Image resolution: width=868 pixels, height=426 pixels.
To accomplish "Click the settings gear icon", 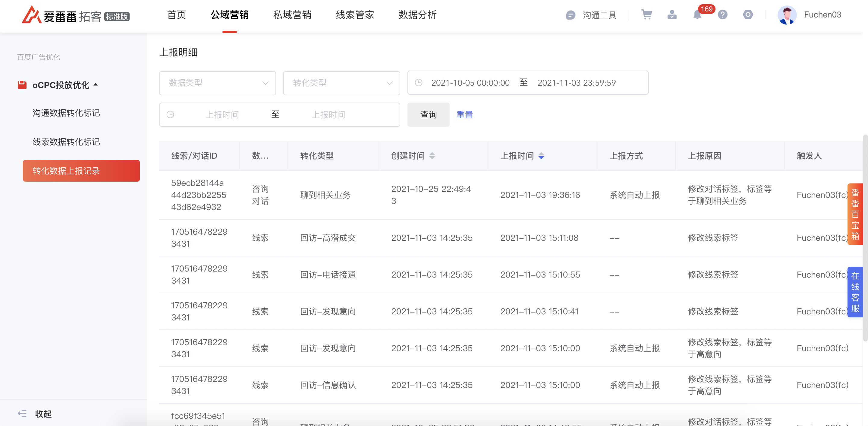I will tap(747, 15).
